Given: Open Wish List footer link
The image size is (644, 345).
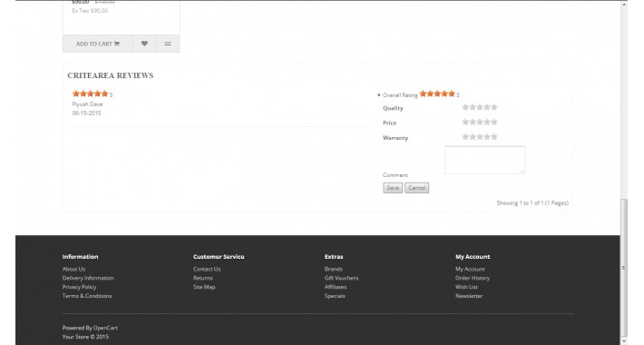Looking at the screenshot, I should (x=466, y=287).
